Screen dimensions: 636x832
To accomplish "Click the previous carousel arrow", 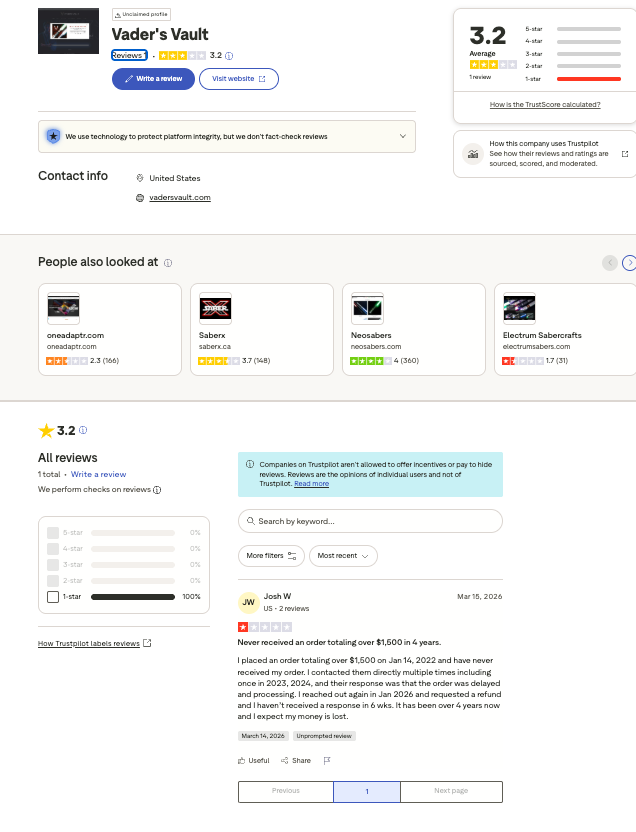I will tap(610, 263).
